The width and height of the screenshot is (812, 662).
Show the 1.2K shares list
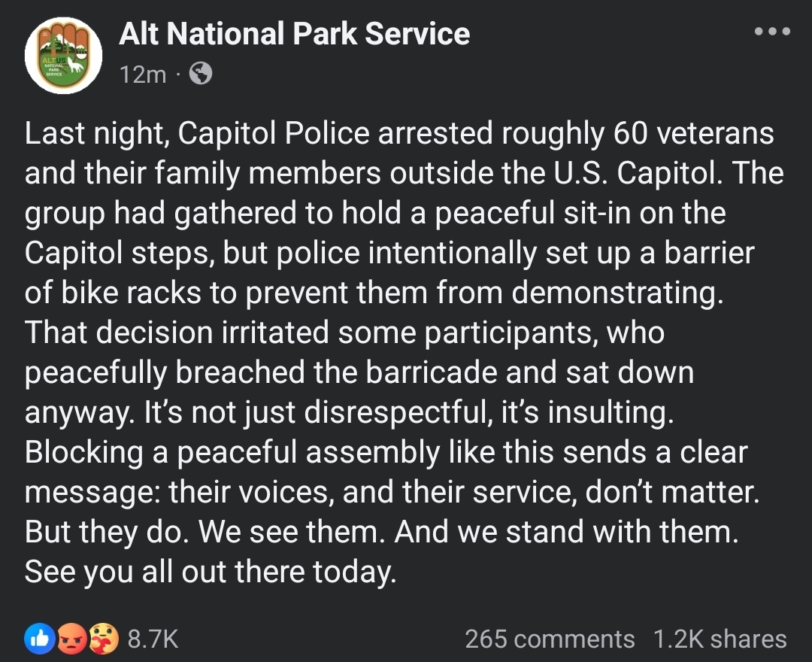[x=720, y=639]
